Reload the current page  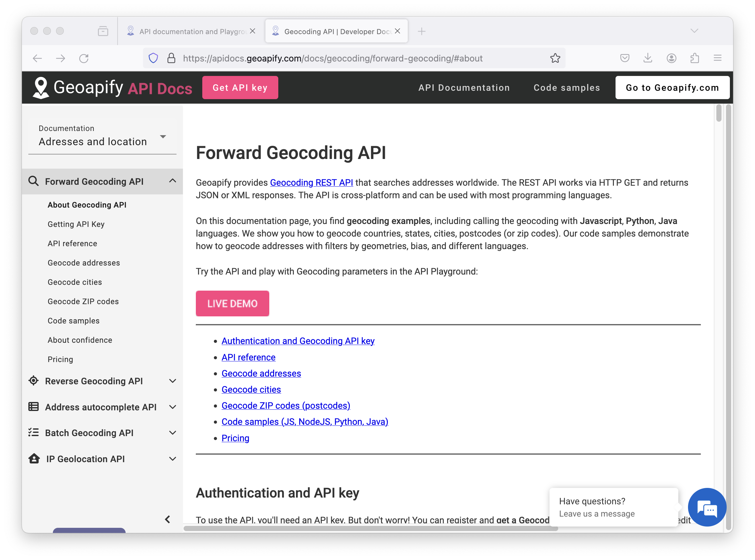click(x=84, y=58)
